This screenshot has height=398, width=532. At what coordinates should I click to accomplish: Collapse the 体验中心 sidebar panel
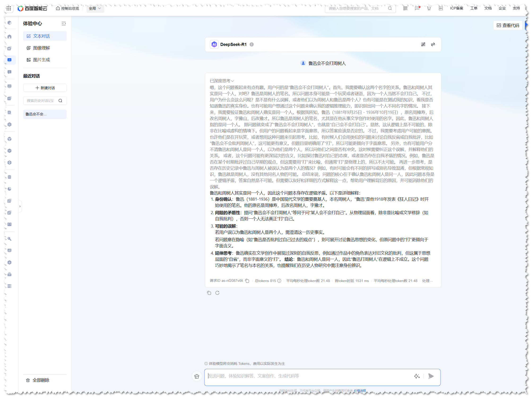64,24
